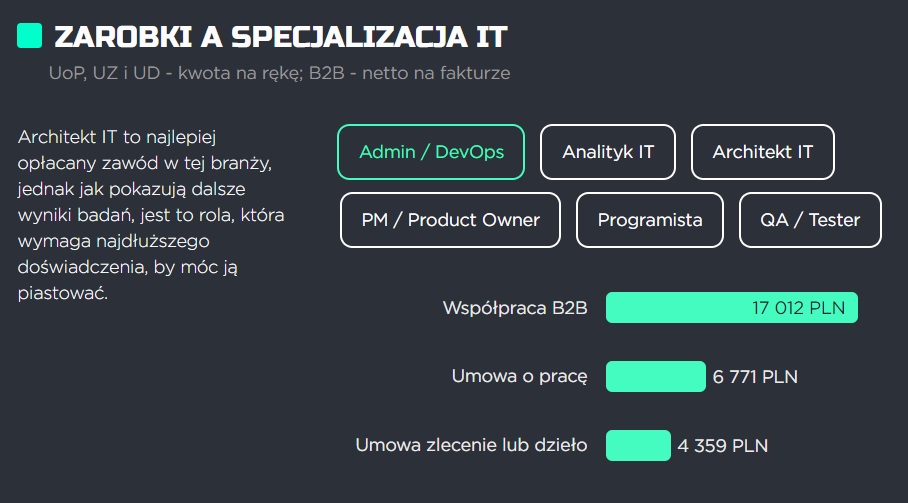Click the ZAROBKI A SPECJALIZACJA IT heading
Image resolution: width=908 pixels, height=503 pixels.
281,36
